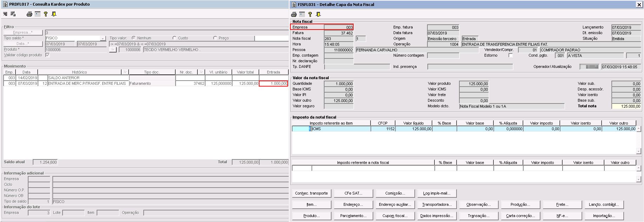Select ENTRADA DE MERC.P/TRANSF. ENTRE FILIAIS row
The width and height of the screenshot is (644, 222).
[146, 83]
